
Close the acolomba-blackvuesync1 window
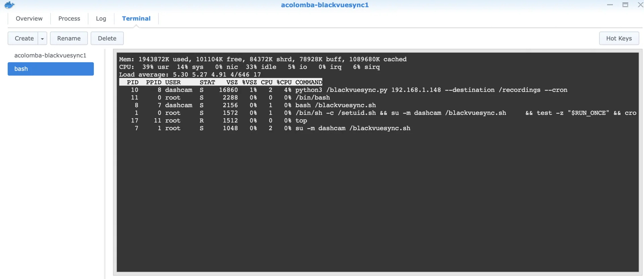pyautogui.click(x=640, y=5)
